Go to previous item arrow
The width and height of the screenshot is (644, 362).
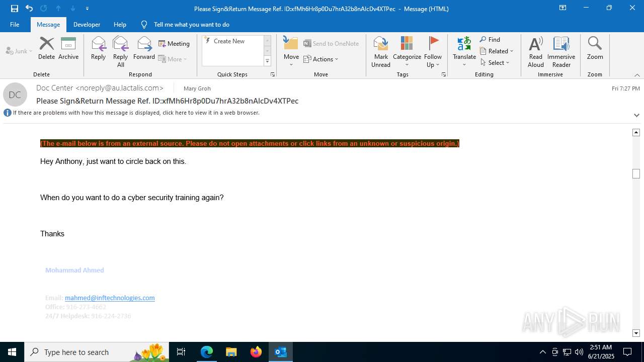pyautogui.click(x=58, y=9)
